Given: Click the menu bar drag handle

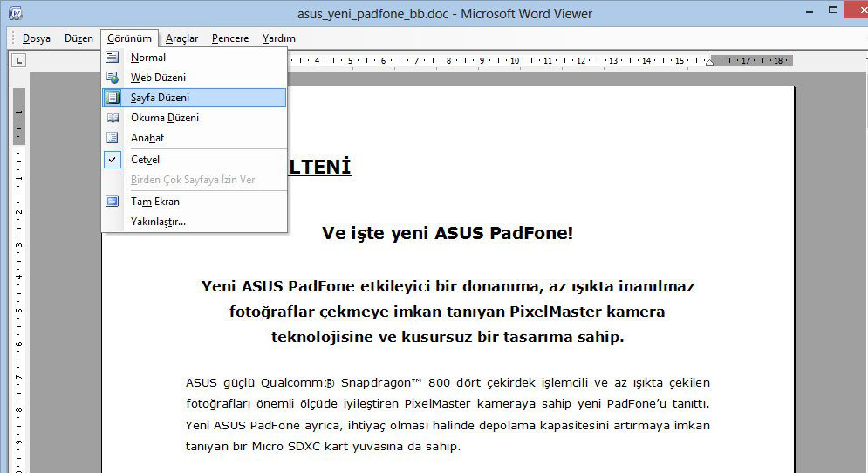Looking at the screenshot, I should (13, 38).
